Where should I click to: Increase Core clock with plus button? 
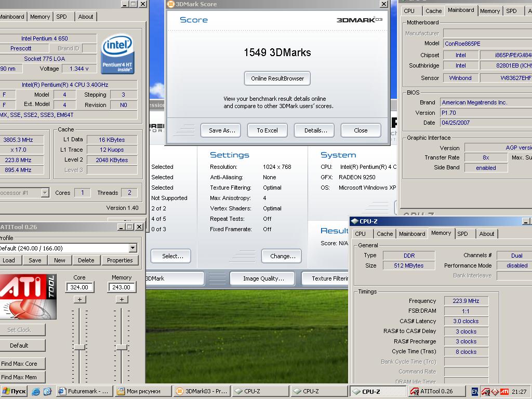pos(79,299)
